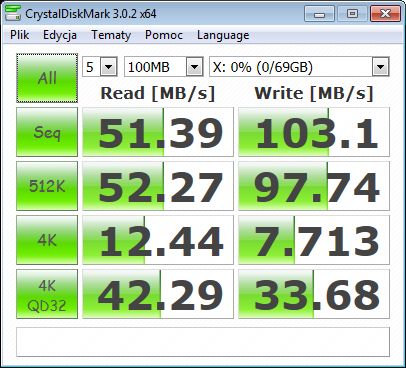Start the 4K QD32 benchmark test
406x368 pixels.
click(47, 294)
